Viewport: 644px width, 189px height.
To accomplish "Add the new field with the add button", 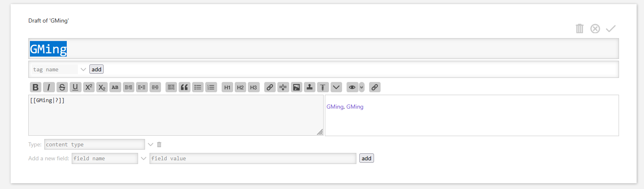I will pyautogui.click(x=366, y=158).
